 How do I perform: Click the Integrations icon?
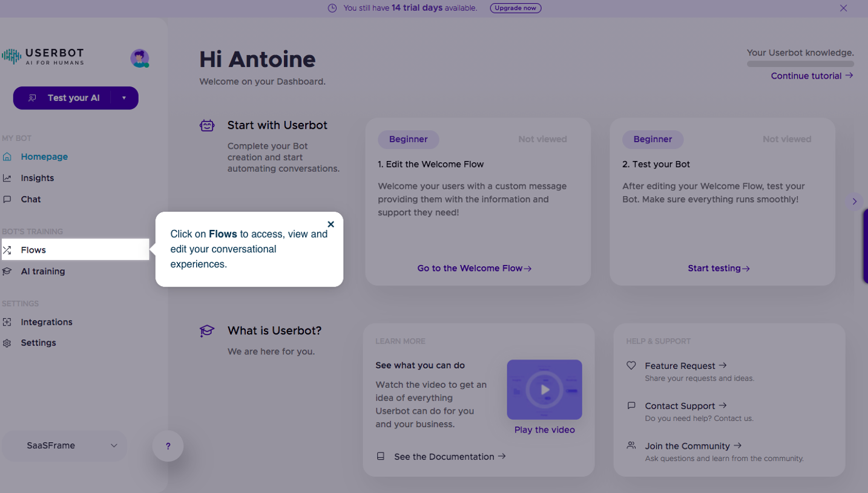(x=7, y=322)
